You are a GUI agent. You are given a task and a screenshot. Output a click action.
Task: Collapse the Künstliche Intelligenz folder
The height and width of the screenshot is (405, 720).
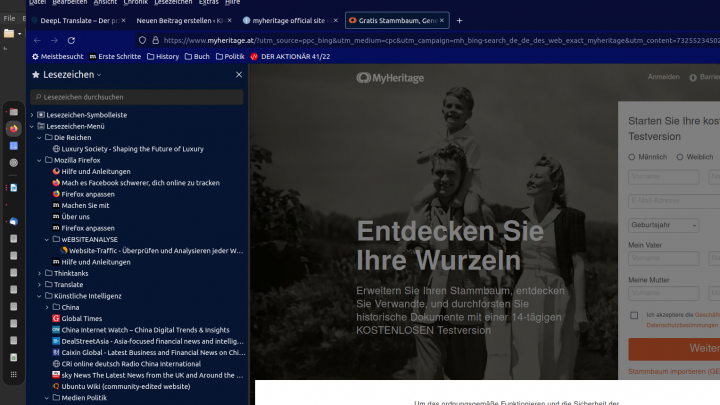[x=39, y=296]
